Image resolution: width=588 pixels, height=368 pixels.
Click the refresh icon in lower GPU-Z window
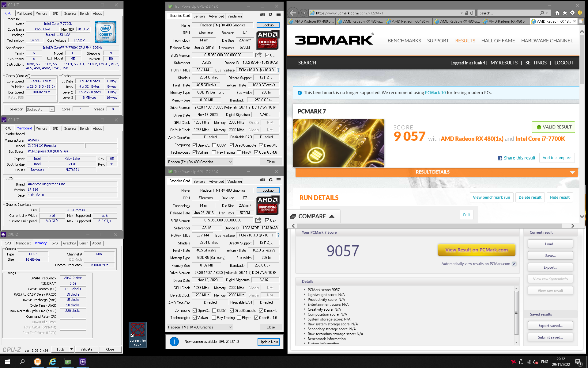click(x=270, y=180)
